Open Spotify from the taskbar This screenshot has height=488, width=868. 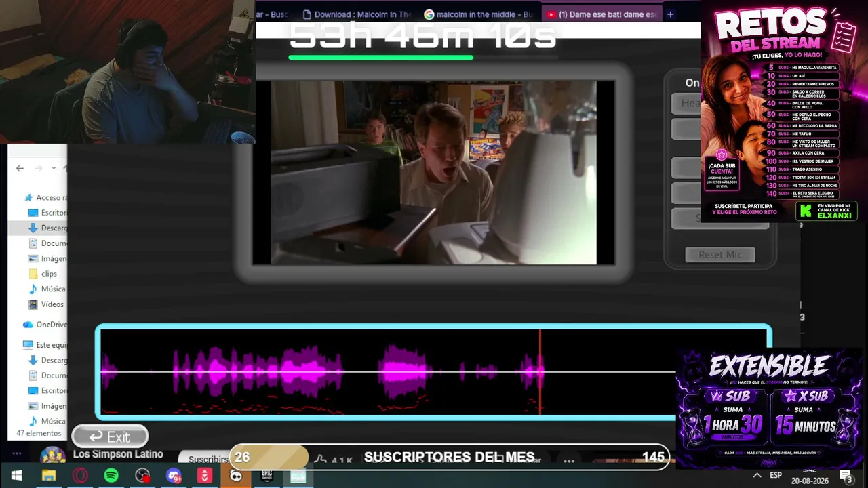tap(111, 476)
